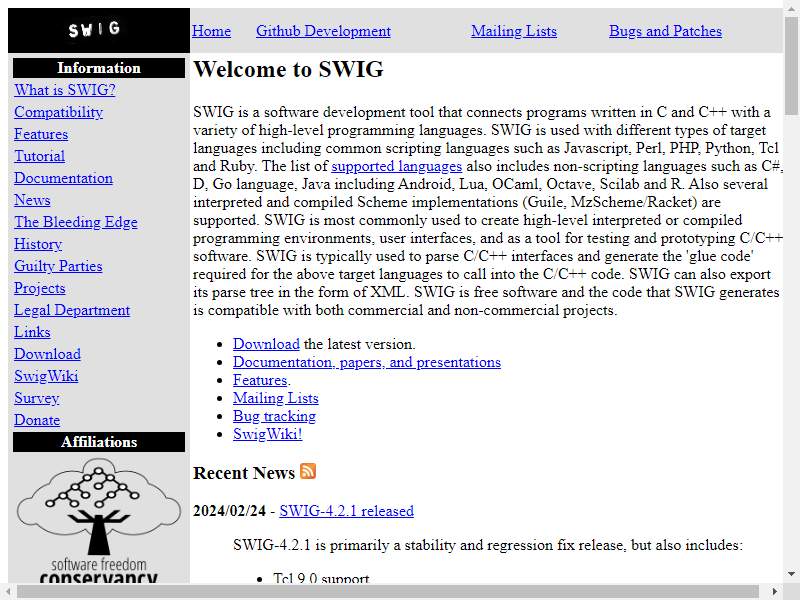The image size is (800, 600).
Task: Go to the Home navigation link
Action: 211,31
